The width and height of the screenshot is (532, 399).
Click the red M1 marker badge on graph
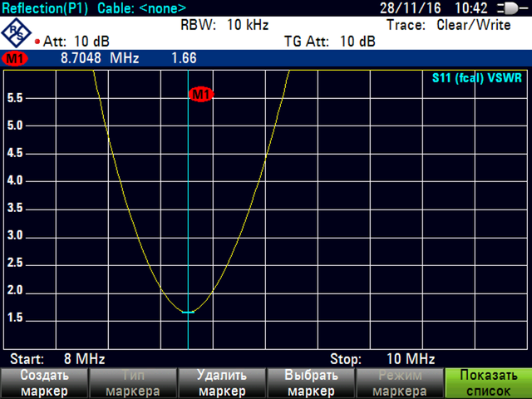(x=201, y=95)
